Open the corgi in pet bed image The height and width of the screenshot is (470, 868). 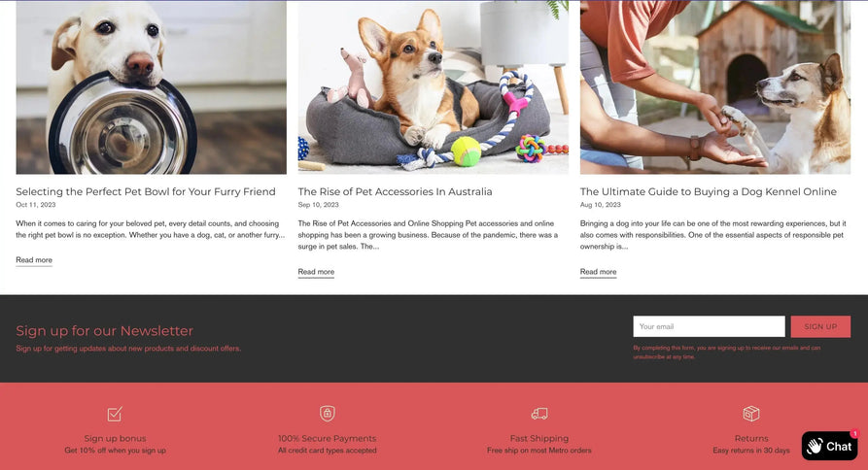coord(433,87)
